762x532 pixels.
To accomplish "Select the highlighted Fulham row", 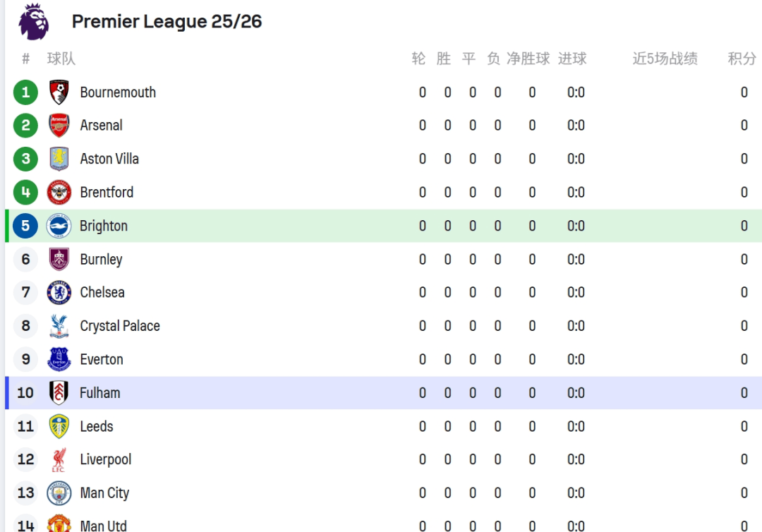I will tap(381, 393).
